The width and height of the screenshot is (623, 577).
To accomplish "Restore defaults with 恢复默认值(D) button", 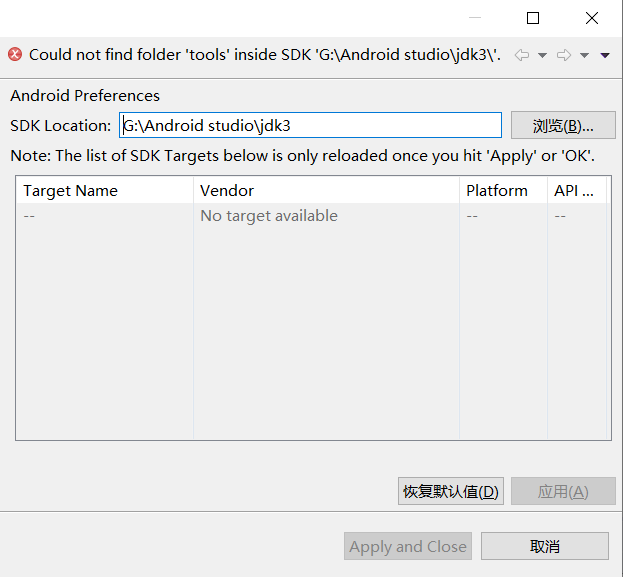I will (451, 492).
